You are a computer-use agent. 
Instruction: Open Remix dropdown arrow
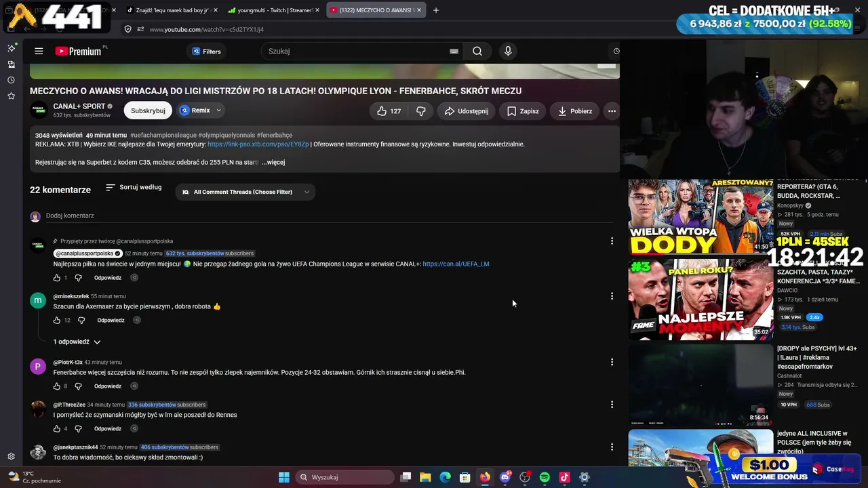coord(218,110)
